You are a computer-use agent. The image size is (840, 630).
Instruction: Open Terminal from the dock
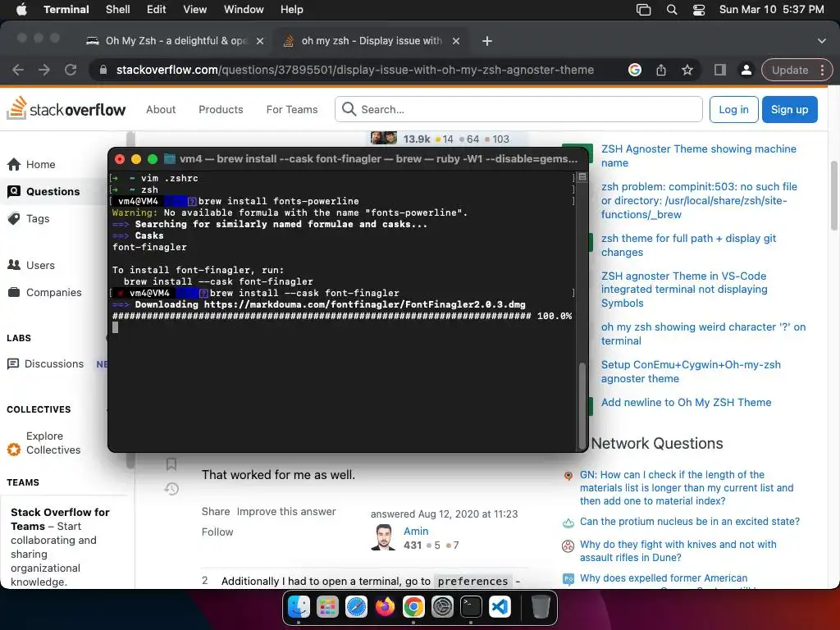click(x=471, y=607)
